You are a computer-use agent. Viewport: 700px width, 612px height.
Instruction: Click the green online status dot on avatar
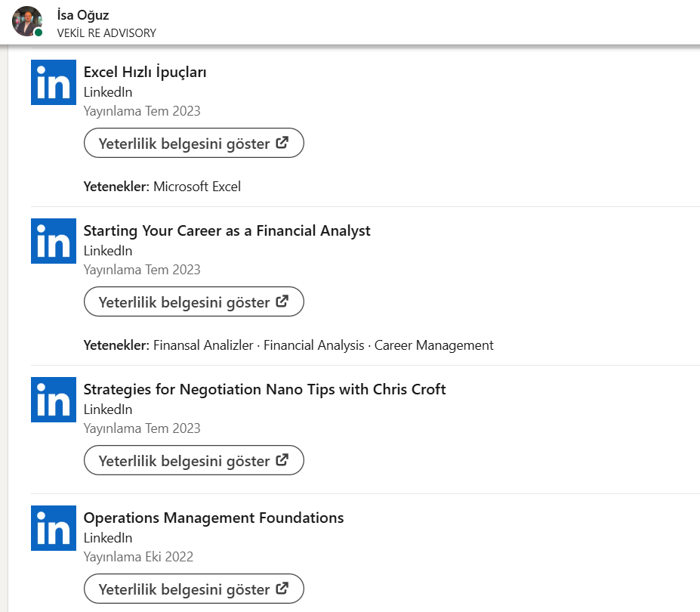[39, 32]
